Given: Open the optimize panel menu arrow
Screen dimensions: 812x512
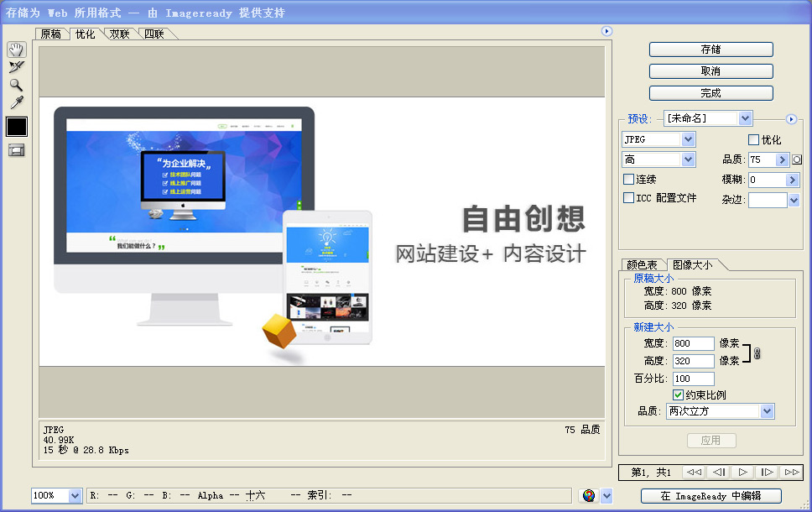Looking at the screenshot, I should (790, 118).
